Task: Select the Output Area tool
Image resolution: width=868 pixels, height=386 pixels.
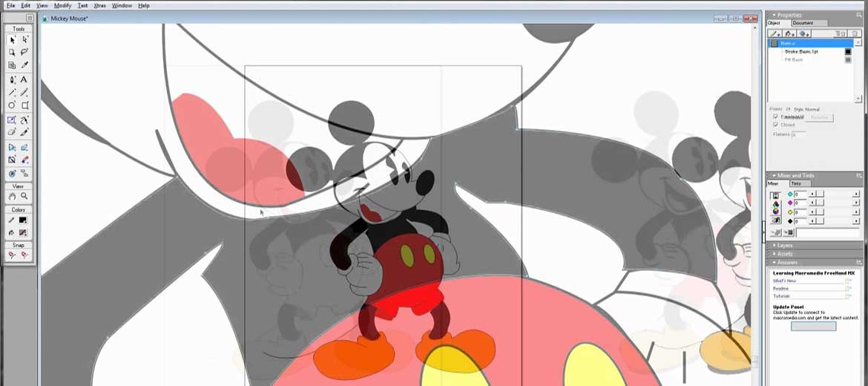Action: [x=12, y=65]
